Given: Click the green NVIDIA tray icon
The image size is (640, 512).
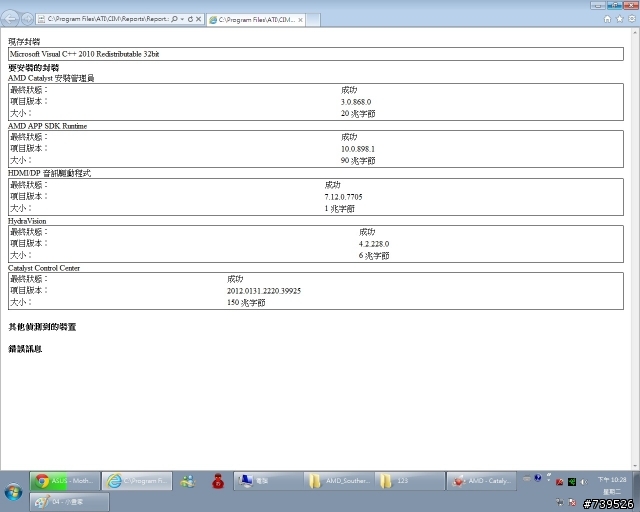Looking at the screenshot, I should (572, 482).
